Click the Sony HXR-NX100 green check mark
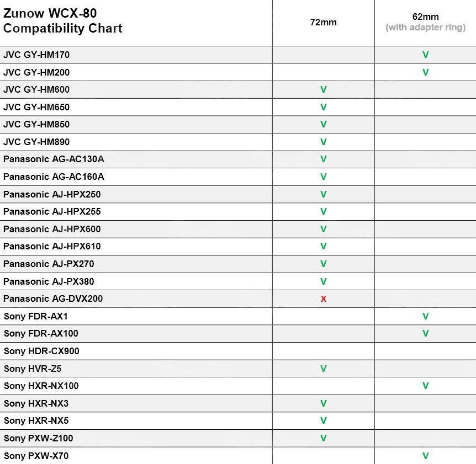Viewport: 476px width, 464px height. [425, 386]
